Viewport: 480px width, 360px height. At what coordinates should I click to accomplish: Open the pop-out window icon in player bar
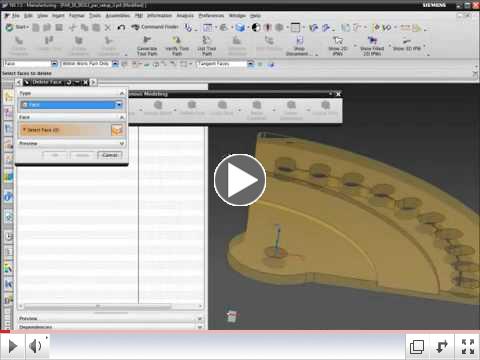tap(417, 347)
